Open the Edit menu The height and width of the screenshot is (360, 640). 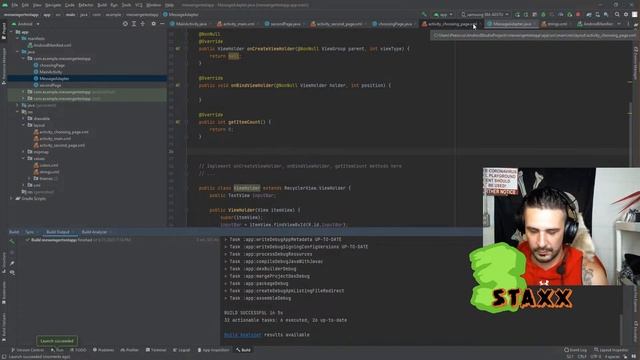coord(25,5)
